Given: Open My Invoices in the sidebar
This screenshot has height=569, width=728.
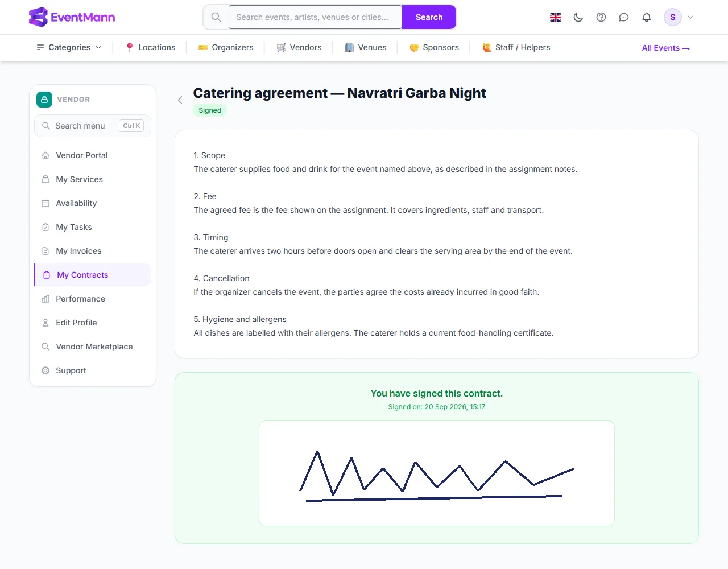Looking at the screenshot, I should [93, 251].
